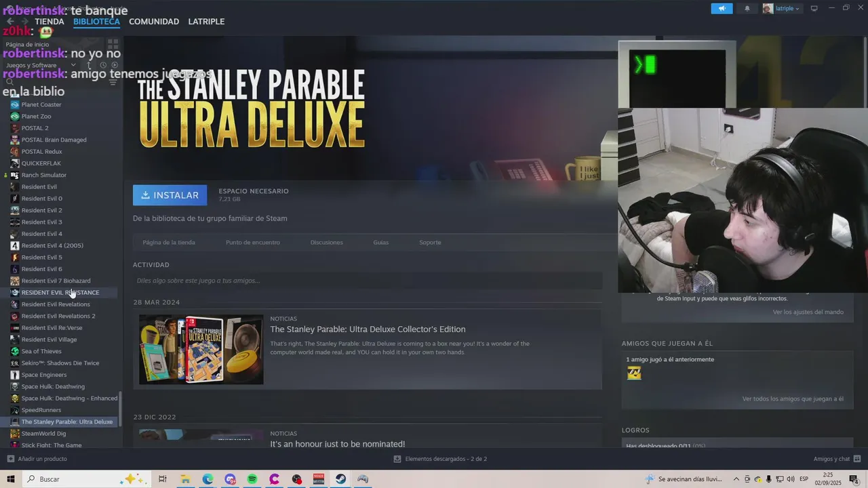Viewport: 868px width, 488px height.
Task: Open the TIENDA tab
Action: pos(50,22)
